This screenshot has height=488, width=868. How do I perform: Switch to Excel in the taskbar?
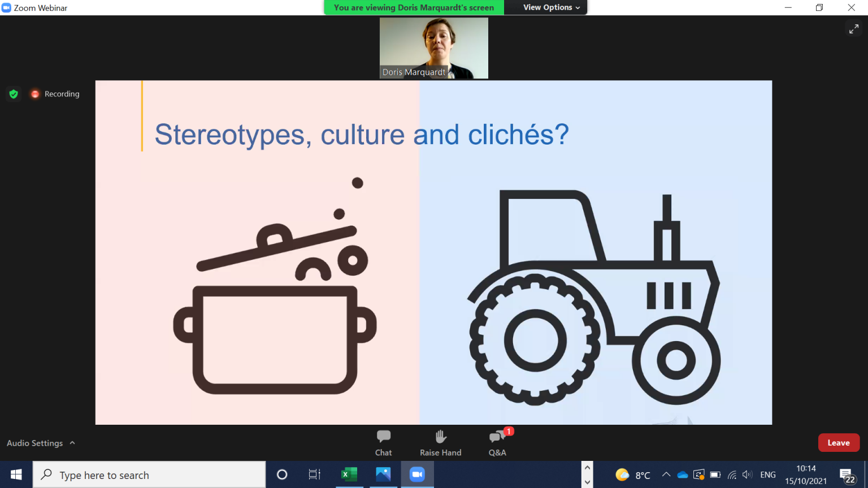pos(349,474)
